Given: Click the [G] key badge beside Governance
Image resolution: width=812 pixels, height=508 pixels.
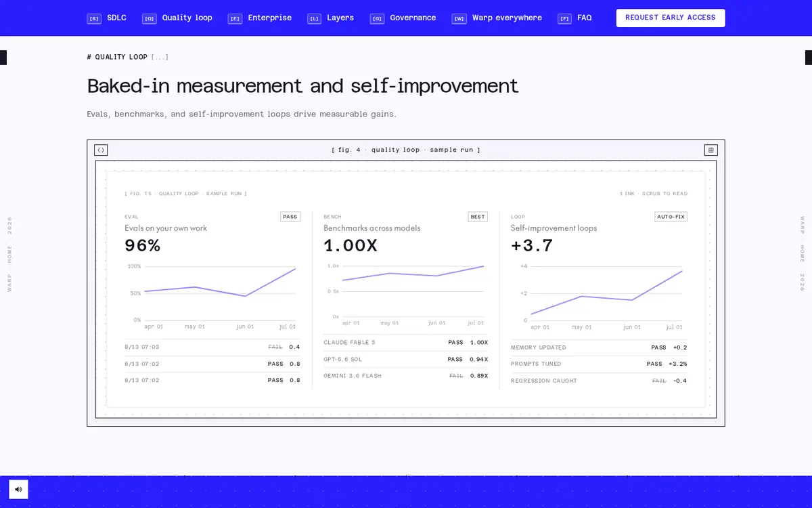Looking at the screenshot, I should (377, 18).
